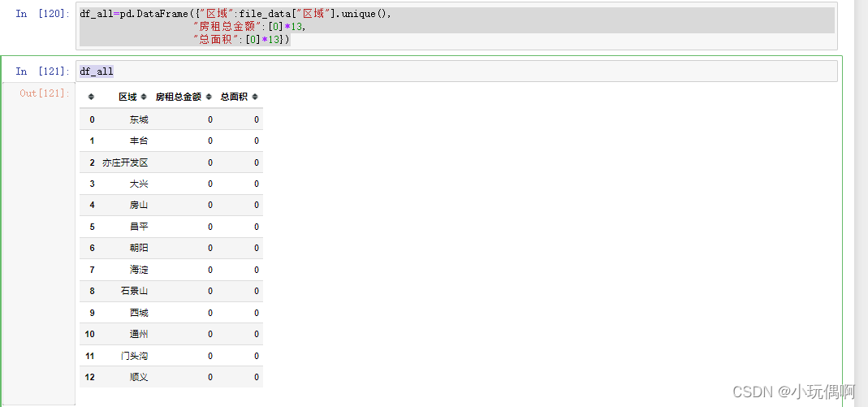Select the 石景山 cell
Image resolution: width=868 pixels, height=407 pixels.
tap(135, 292)
